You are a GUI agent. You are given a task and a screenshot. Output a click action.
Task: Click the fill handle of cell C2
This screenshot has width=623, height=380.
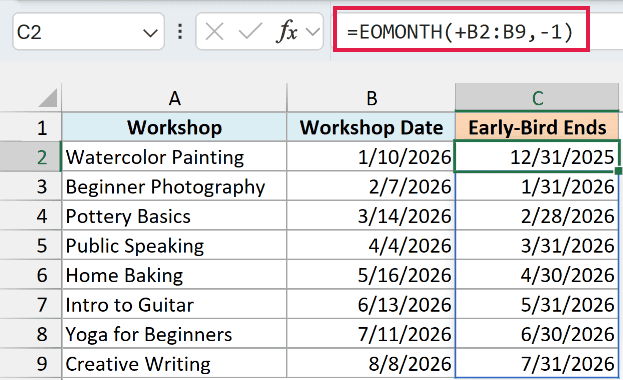pos(619,171)
